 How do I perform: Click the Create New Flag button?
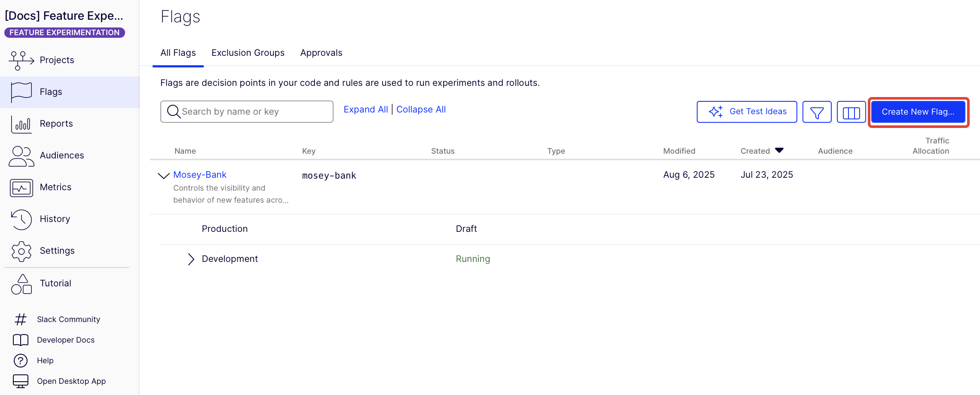[x=918, y=112]
